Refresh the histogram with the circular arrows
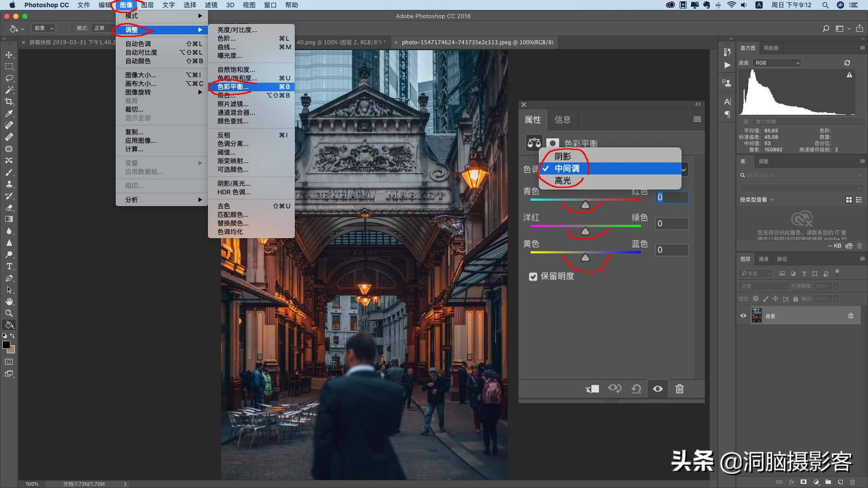Viewport: 868px width, 488px height. pyautogui.click(x=847, y=63)
